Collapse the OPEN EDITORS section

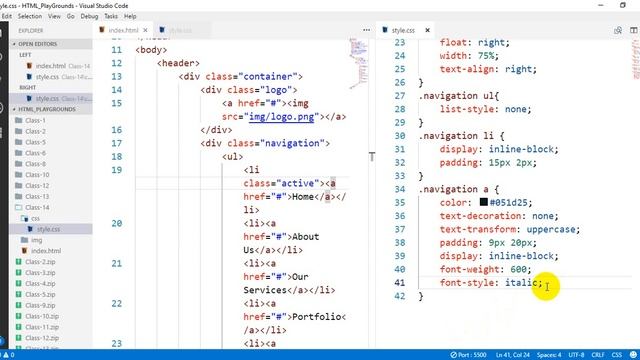point(51,44)
